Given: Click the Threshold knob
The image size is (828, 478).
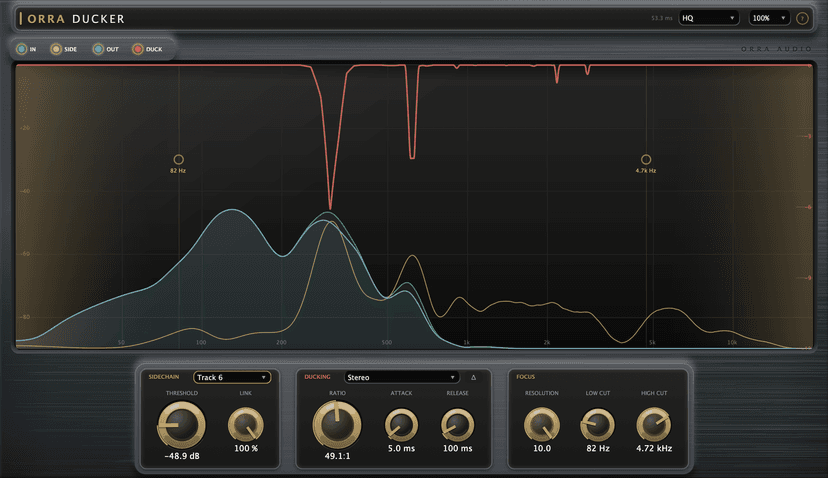Looking at the screenshot, I should (x=182, y=425).
